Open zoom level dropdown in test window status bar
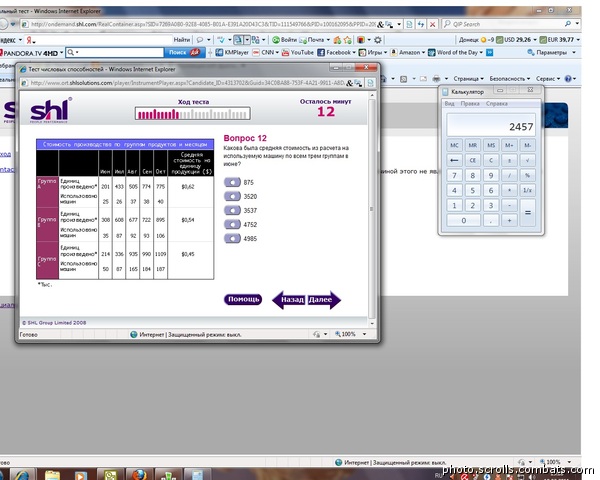 pos(364,334)
